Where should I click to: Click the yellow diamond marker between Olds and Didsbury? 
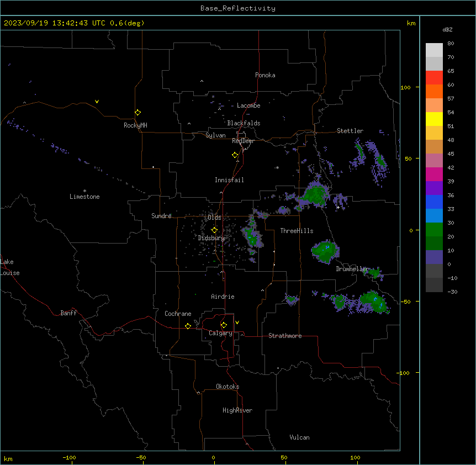pyautogui.click(x=214, y=230)
